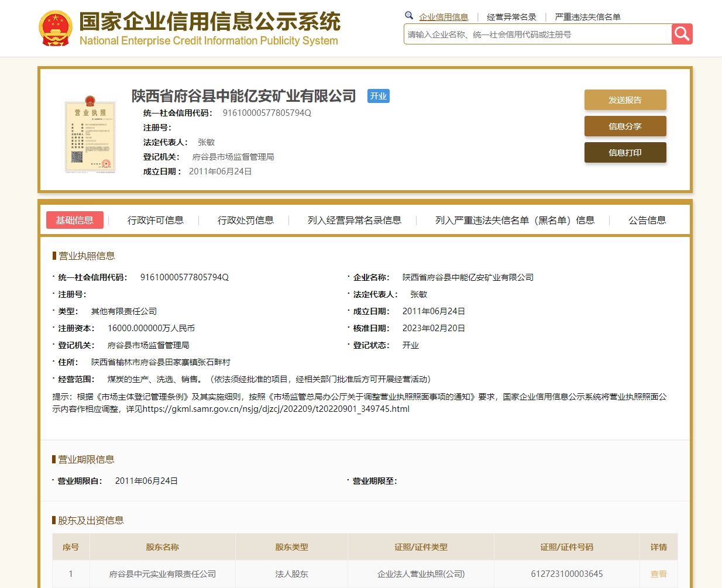The image size is (722, 588).
Task: Click the enterprise name search input field
Action: pos(537,35)
